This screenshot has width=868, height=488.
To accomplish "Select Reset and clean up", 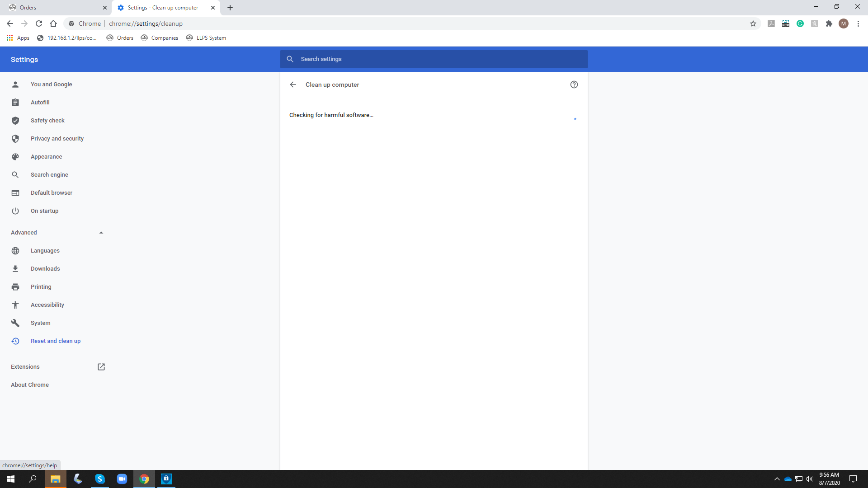I will [x=56, y=341].
